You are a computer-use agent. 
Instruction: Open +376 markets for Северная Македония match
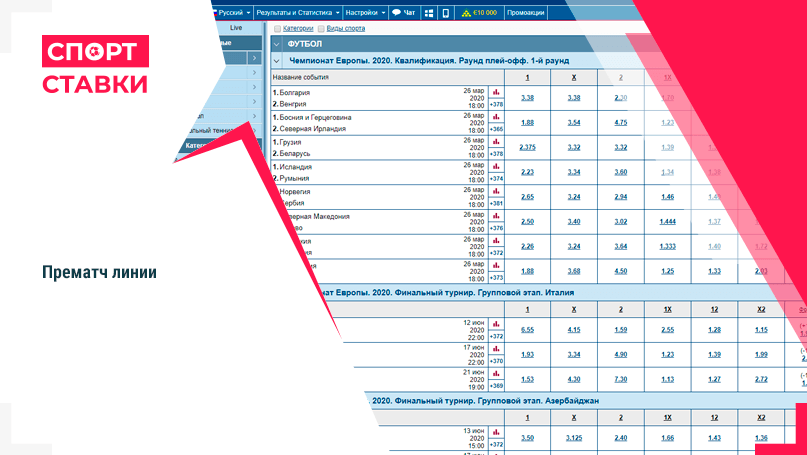click(497, 228)
